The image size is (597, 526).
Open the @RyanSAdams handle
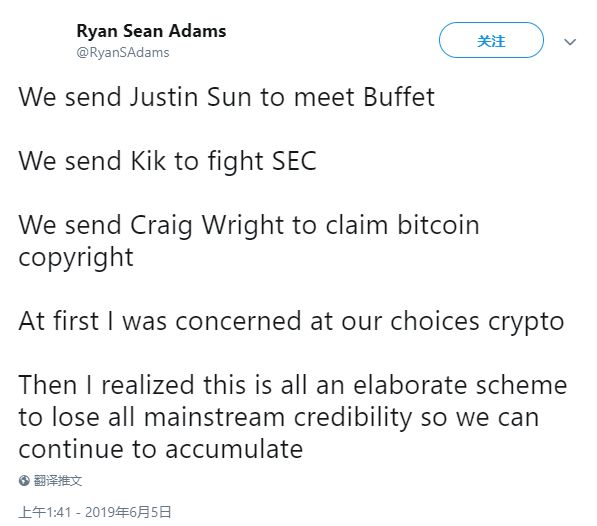coord(123,52)
